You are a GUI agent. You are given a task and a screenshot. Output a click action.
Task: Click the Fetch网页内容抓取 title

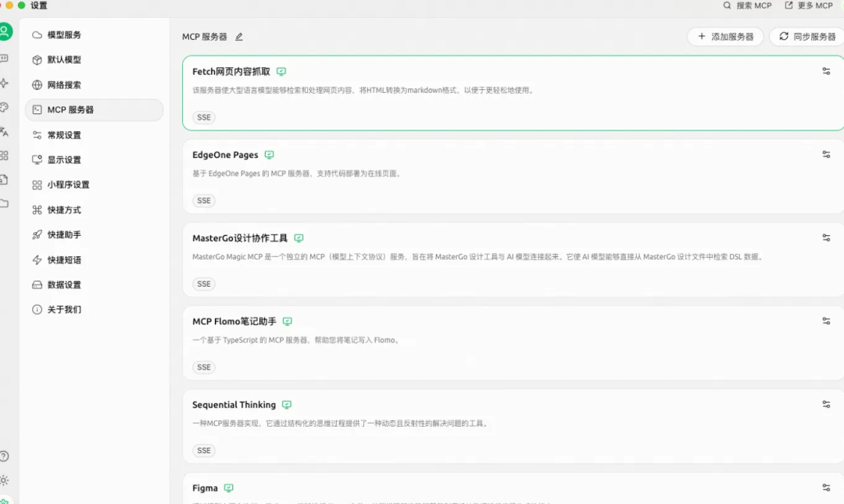coord(231,72)
